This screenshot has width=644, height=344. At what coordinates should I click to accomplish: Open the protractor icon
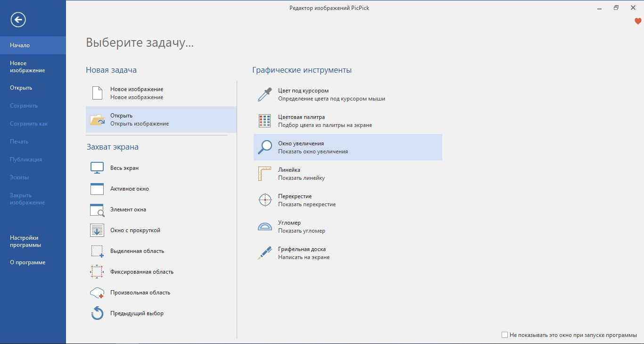(265, 227)
